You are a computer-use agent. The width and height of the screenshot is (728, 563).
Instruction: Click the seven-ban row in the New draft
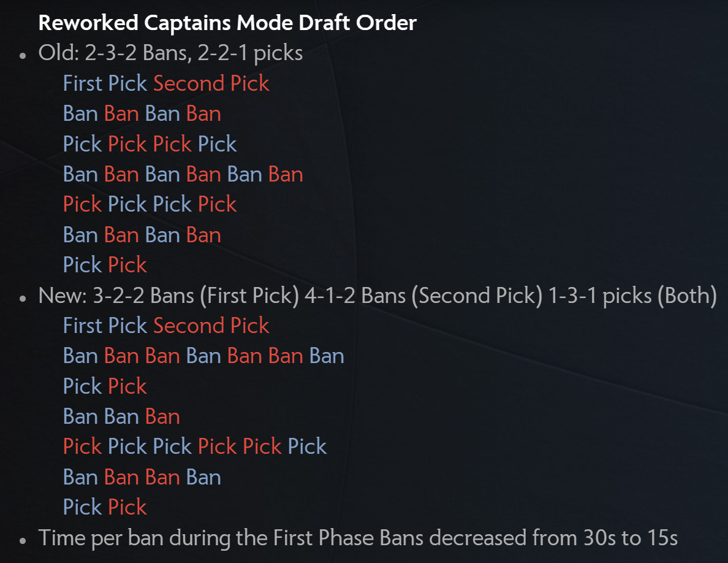[203, 356]
